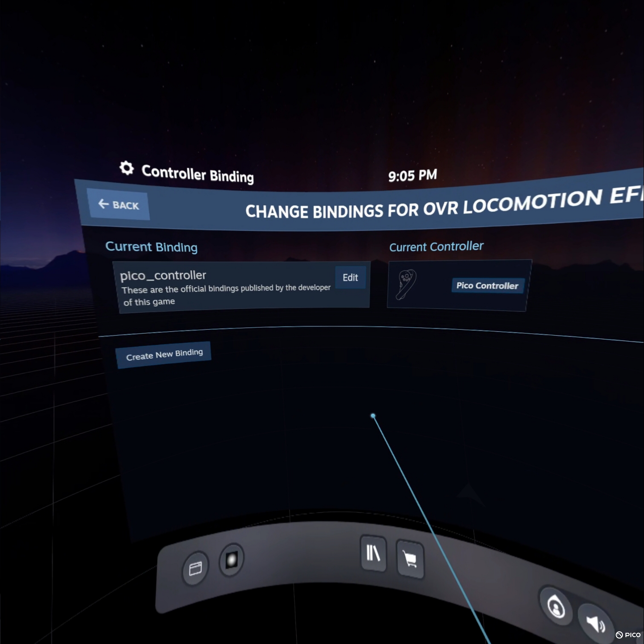Click the 9:05 PM clock
644x644 pixels.
412,175
